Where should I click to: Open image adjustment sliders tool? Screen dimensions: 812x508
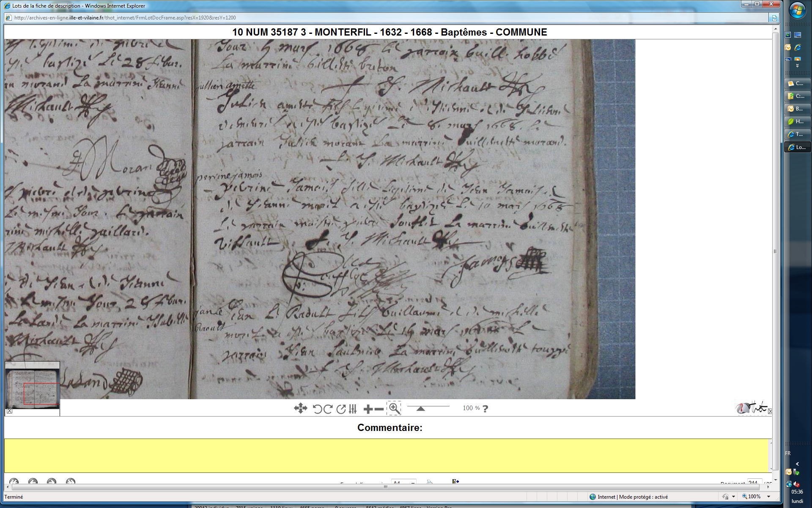pyautogui.click(x=353, y=409)
